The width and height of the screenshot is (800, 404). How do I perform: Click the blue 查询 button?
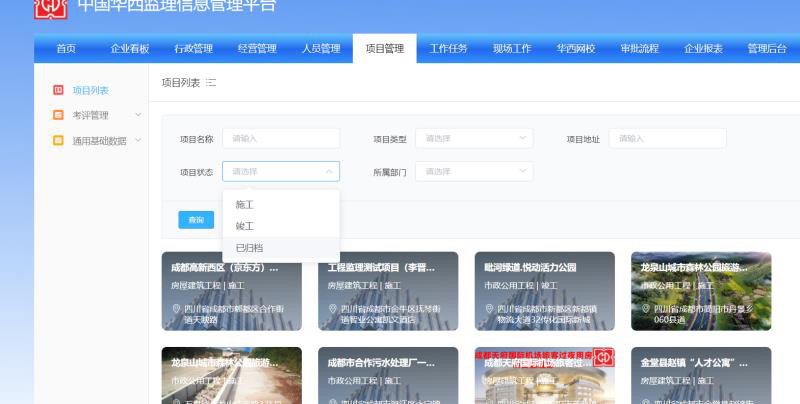[x=196, y=220]
